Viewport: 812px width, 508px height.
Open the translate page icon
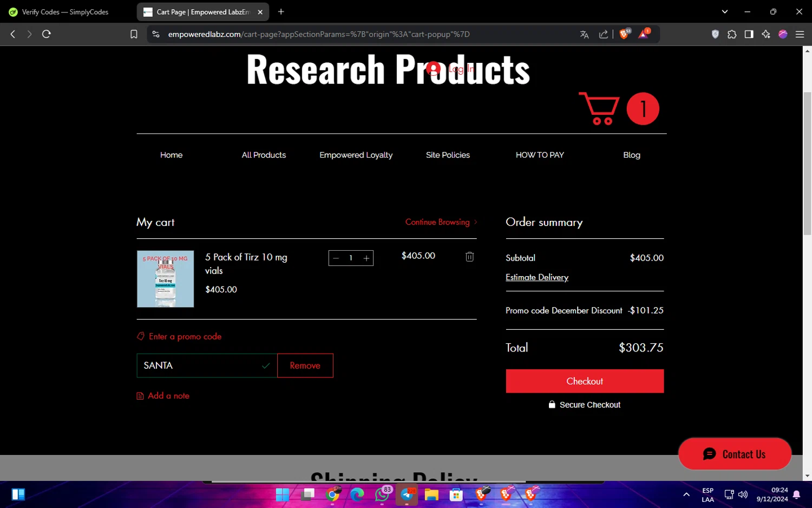pyautogui.click(x=584, y=34)
